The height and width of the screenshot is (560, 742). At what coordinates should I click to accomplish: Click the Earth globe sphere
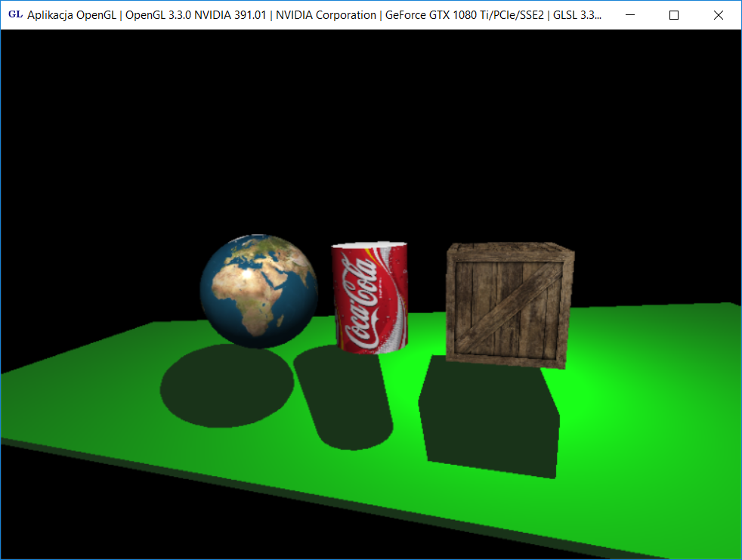click(258, 290)
